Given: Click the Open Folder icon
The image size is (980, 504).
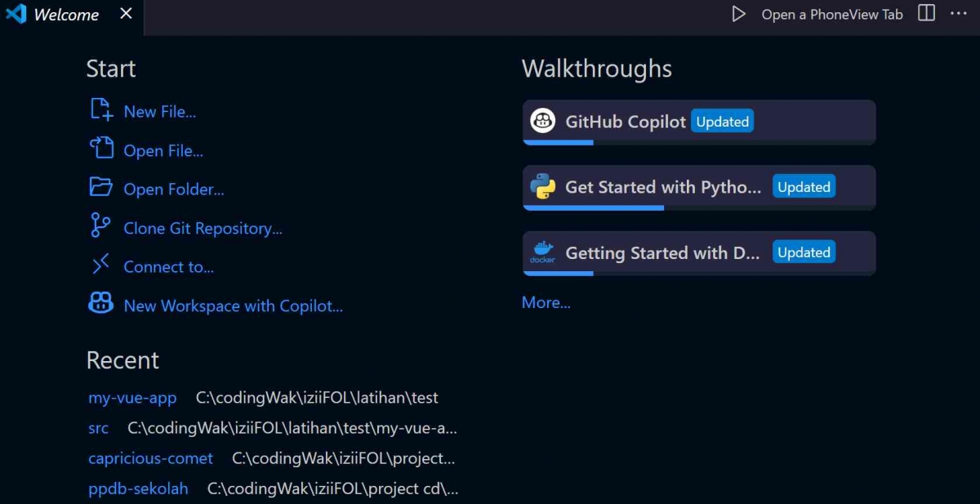Looking at the screenshot, I should pos(100,188).
